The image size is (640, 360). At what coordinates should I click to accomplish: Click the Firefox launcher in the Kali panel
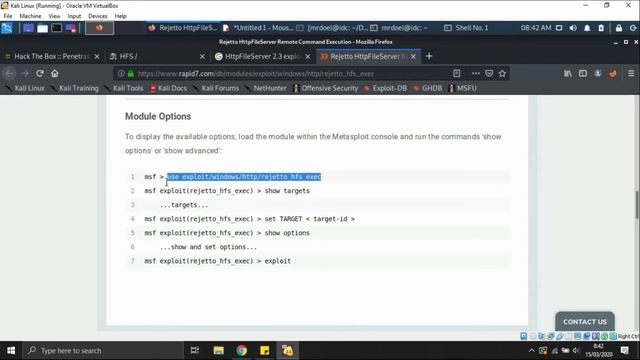pyautogui.click(x=99, y=28)
